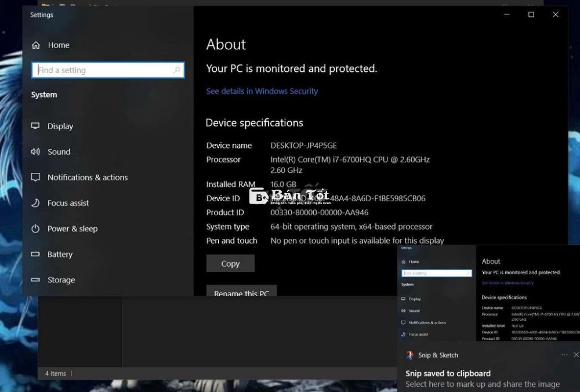Open "See details in Windows Security" link
Image resolution: width=580 pixels, height=392 pixels.
click(262, 92)
